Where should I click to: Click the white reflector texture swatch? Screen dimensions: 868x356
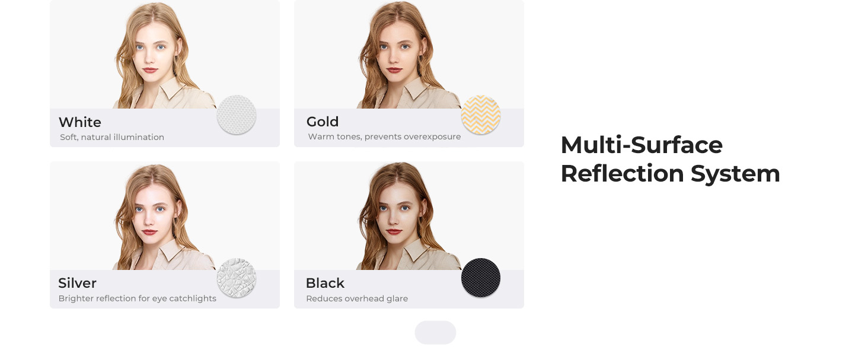pos(237,115)
